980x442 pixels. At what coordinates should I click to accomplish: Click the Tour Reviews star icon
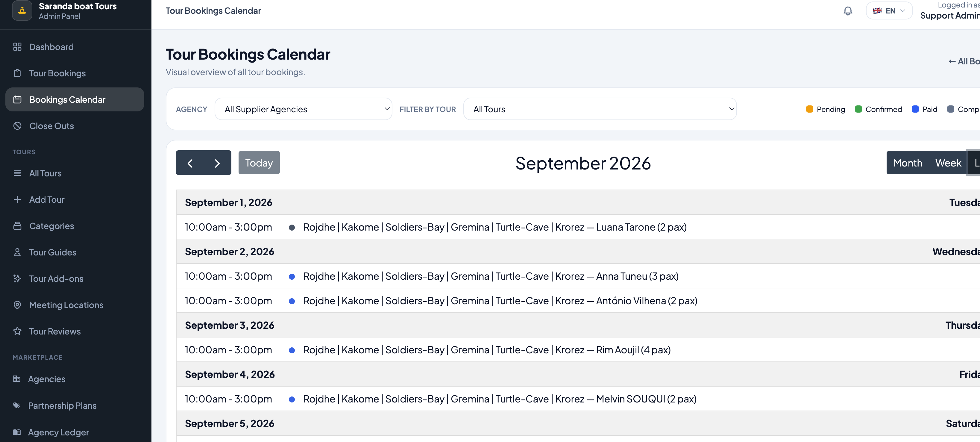(x=17, y=331)
